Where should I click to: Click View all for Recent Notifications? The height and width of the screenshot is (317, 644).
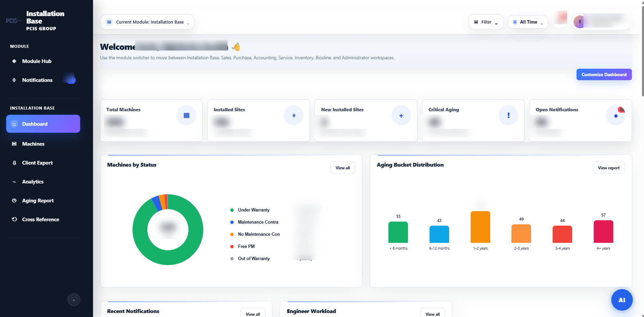coord(253,314)
